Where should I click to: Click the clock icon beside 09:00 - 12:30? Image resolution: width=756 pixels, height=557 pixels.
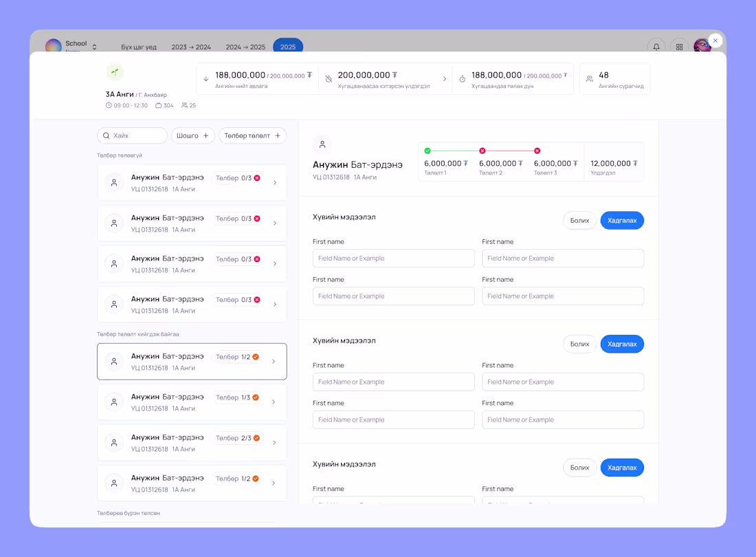pyautogui.click(x=109, y=105)
